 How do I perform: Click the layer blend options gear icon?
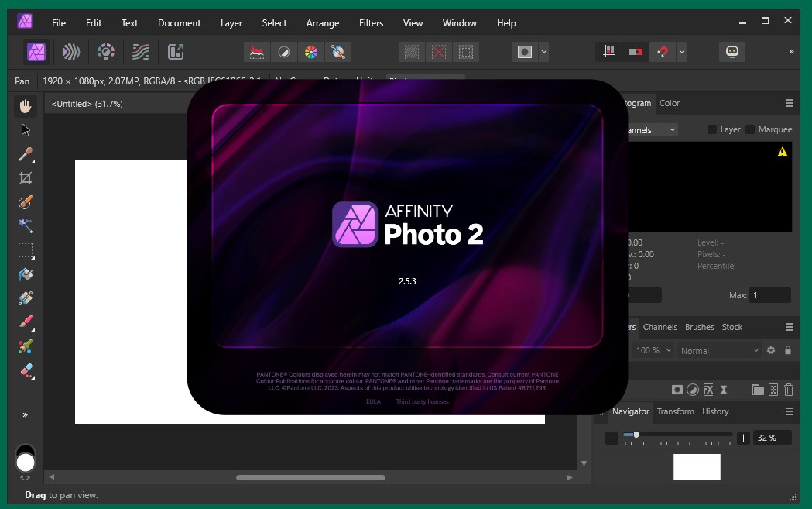tap(770, 350)
